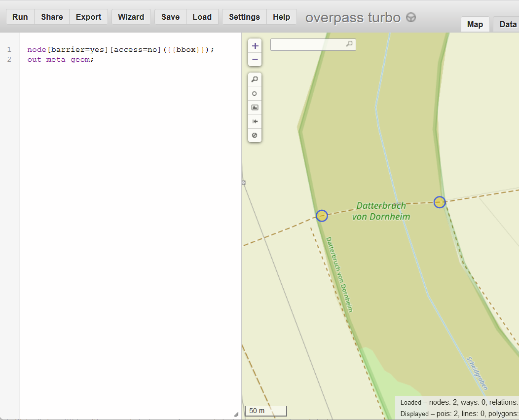Click the zoom-to-data magnifier icon
This screenshot has width=519, height=420.
pos(255,79)
